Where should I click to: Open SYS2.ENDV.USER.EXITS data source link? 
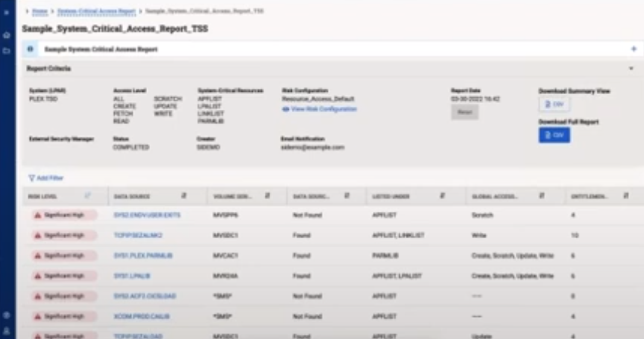click(147, 215)
